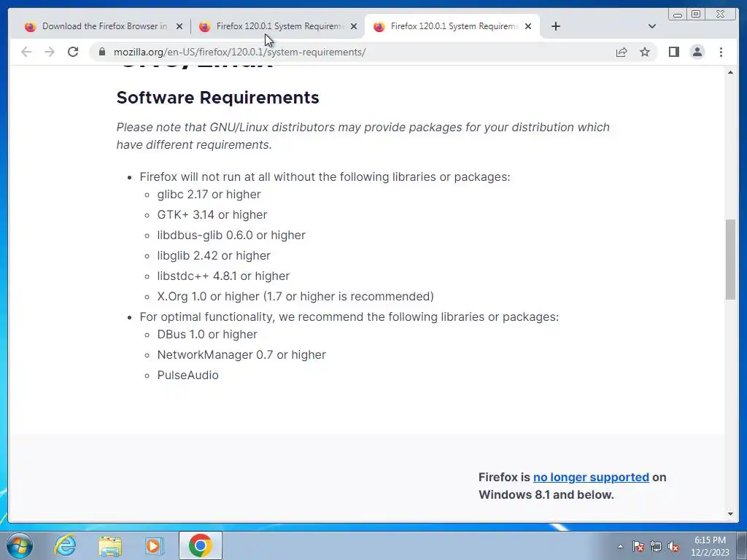This screenshot has height=560, width=747.
Task: Open the muted volume tray icon
Action: pos(673,547)
